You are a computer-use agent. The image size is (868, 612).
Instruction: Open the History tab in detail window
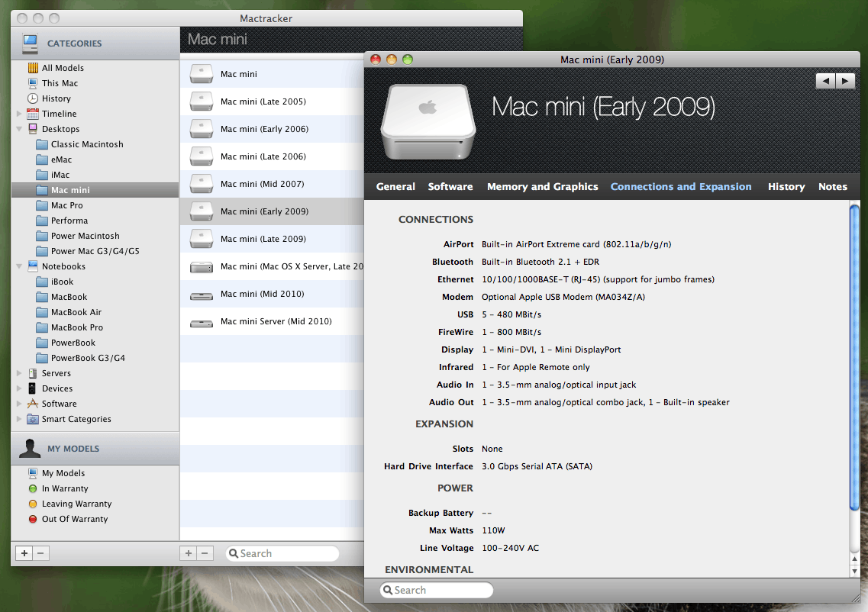(x=786, y=186)
